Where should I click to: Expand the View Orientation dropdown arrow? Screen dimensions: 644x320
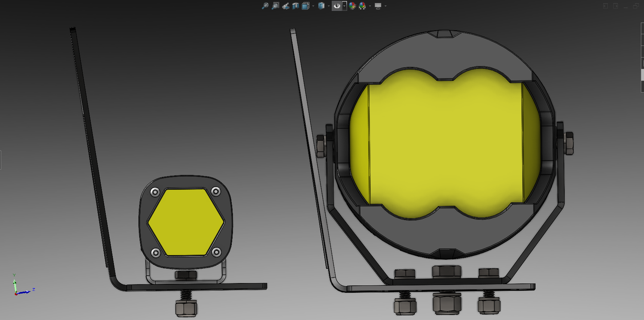[x=313, y=6]
